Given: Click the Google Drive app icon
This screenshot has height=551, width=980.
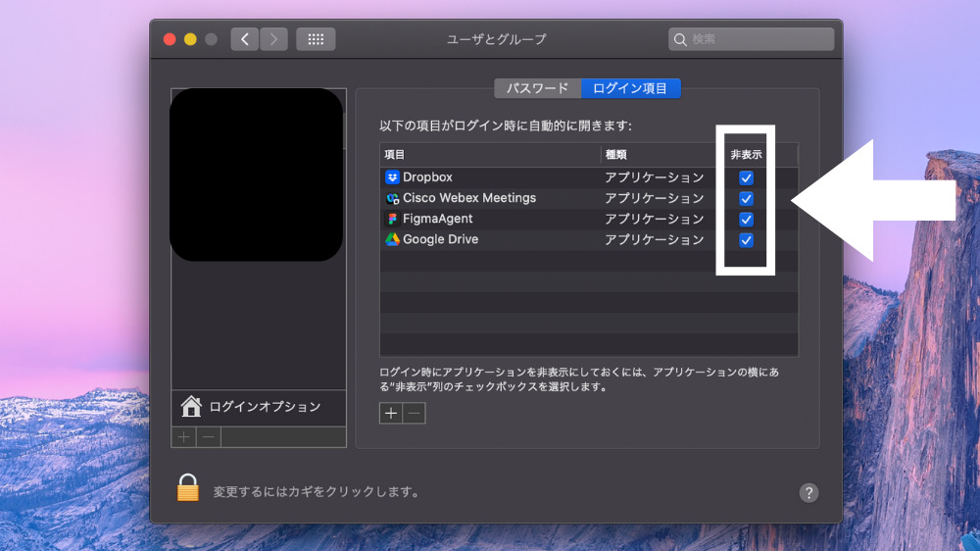Looking at the screenshot, I should pyautogui.click(x=392, y=239).
